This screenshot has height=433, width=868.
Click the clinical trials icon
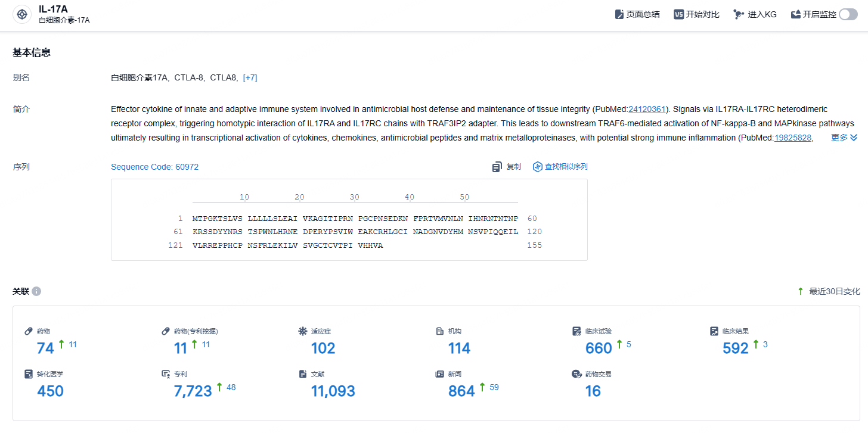[576, 331]
